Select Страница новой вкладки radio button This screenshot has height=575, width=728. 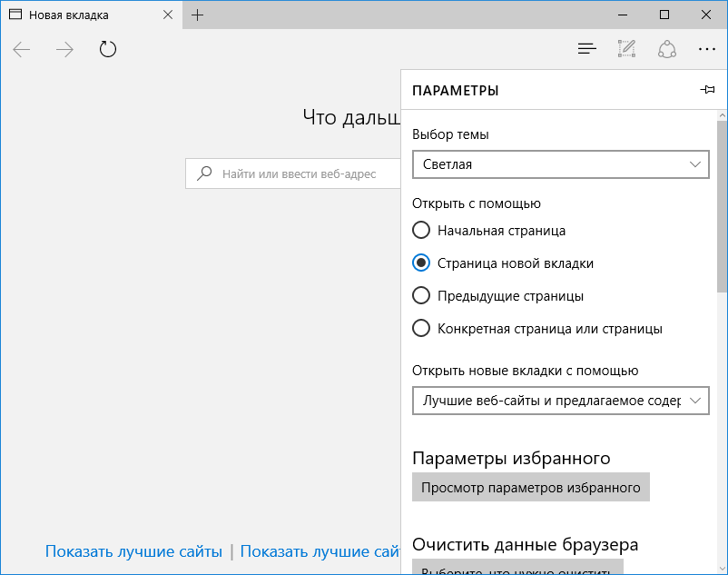tap(503, 263)
